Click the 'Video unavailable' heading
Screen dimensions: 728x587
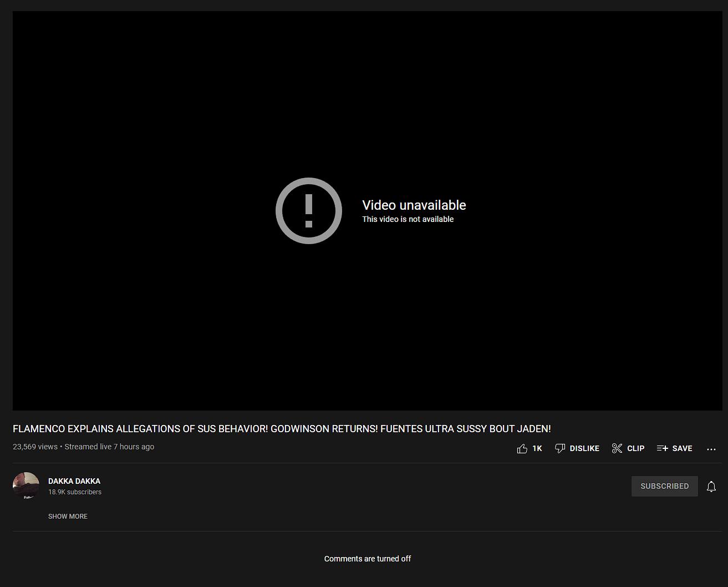[414, 205]
